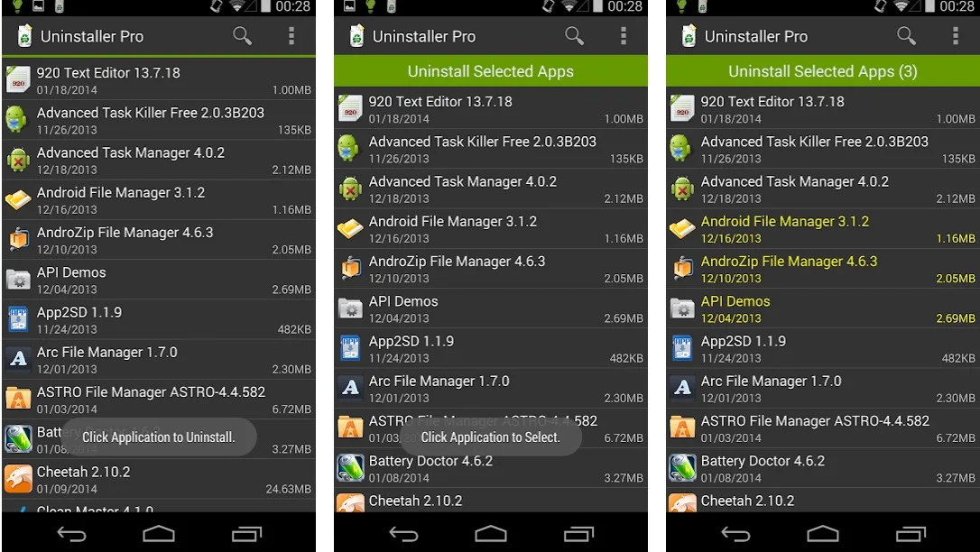
Task: Select Advanced Task Manager 4.0.2 in right screen
Action: coord(794,181)
